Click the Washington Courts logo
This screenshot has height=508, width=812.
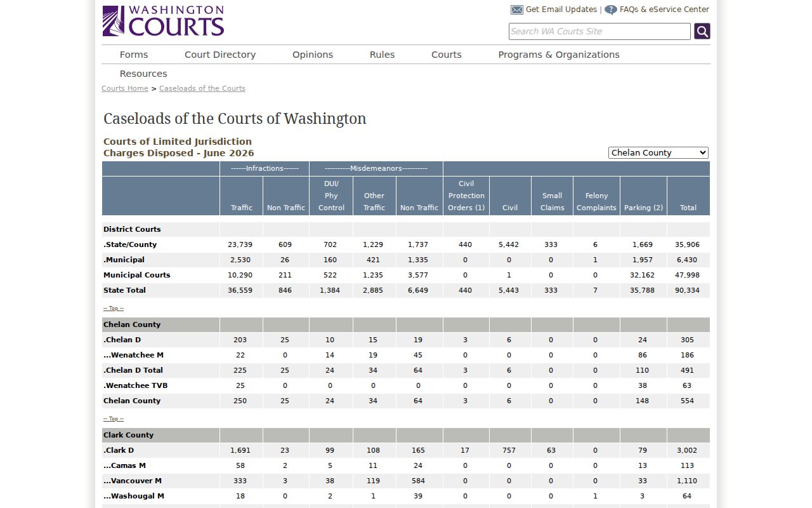[x=163, y=21]
